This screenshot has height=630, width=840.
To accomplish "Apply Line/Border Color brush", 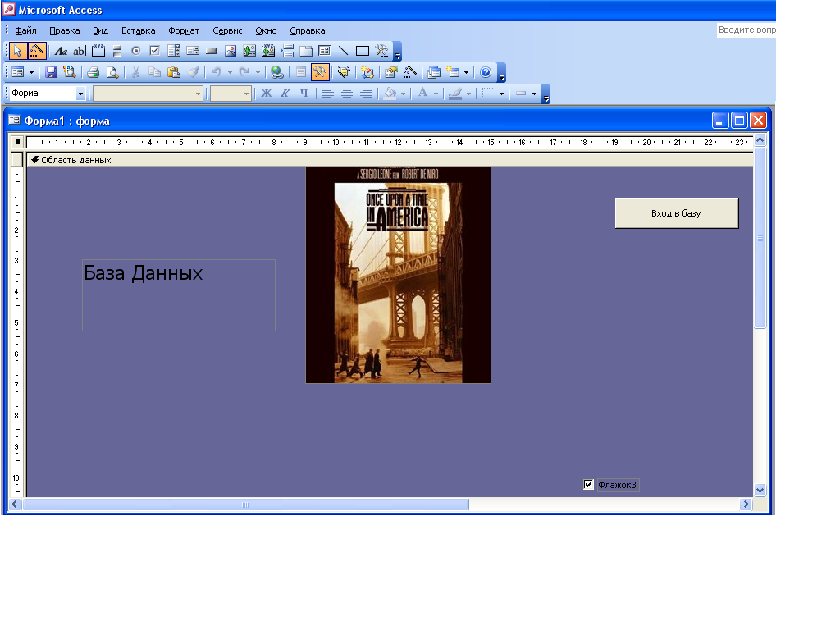I will click(x=455, y=94).
